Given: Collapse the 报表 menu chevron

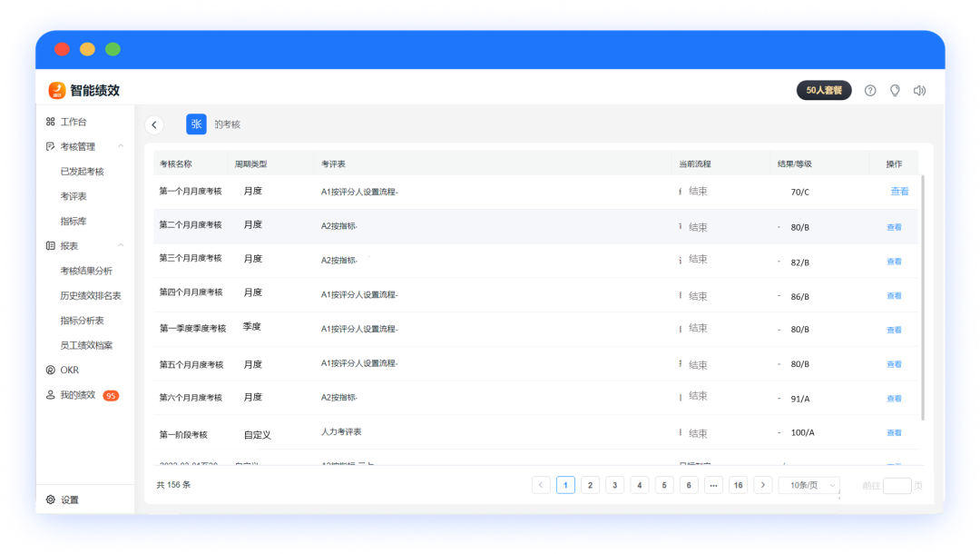Looking at the screenshot, I should click(121, 246).
